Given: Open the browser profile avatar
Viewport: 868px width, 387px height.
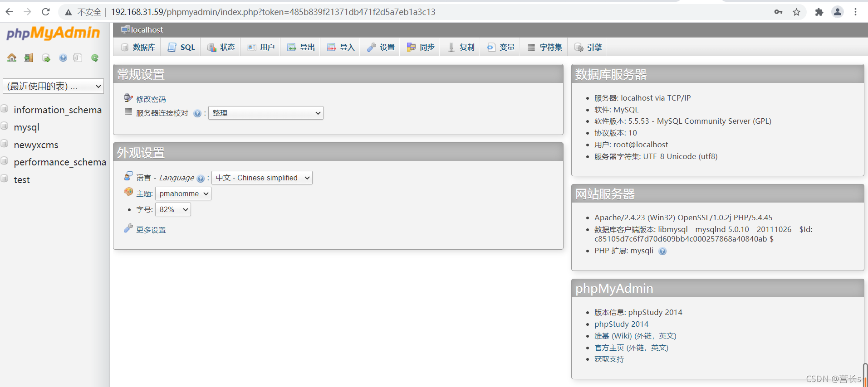Looking at the screenshot, I should pos(838,12).
